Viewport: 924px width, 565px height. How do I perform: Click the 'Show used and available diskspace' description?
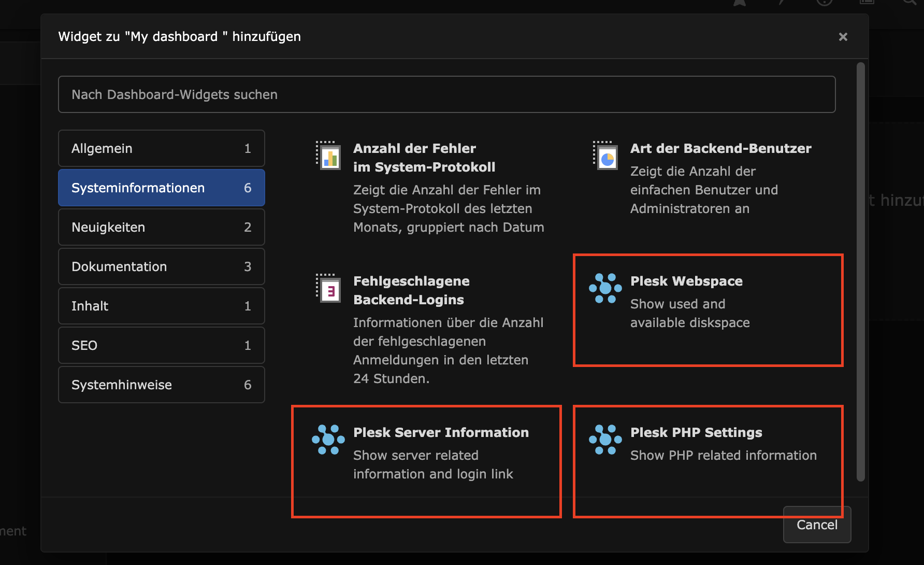[690, 313]
